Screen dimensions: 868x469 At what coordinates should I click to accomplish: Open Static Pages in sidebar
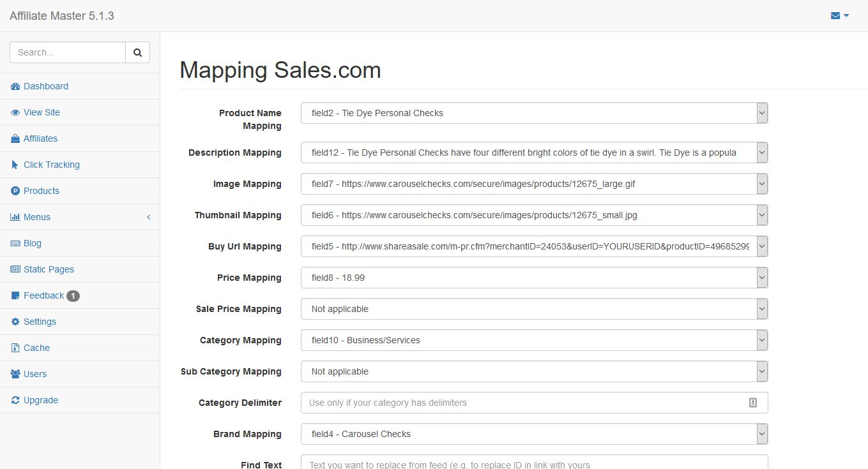[80, 269]
